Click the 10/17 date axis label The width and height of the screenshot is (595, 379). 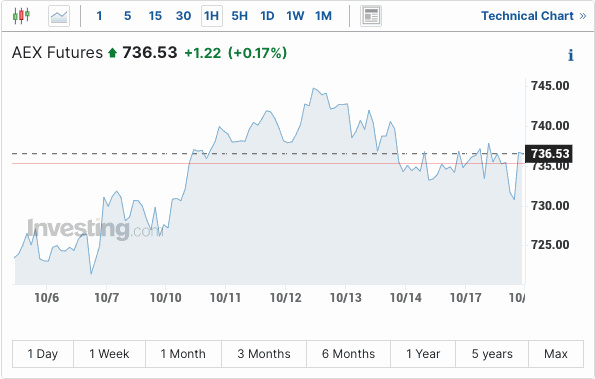(x=466, y=297)
